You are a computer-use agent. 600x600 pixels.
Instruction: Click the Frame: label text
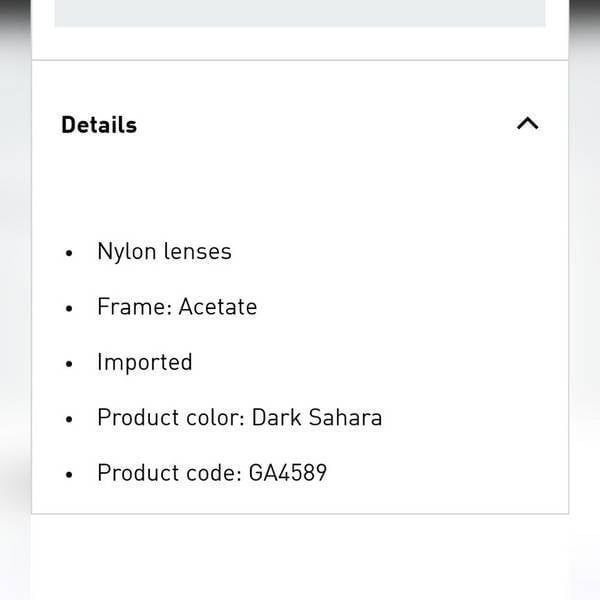click(x=134, y=307)
